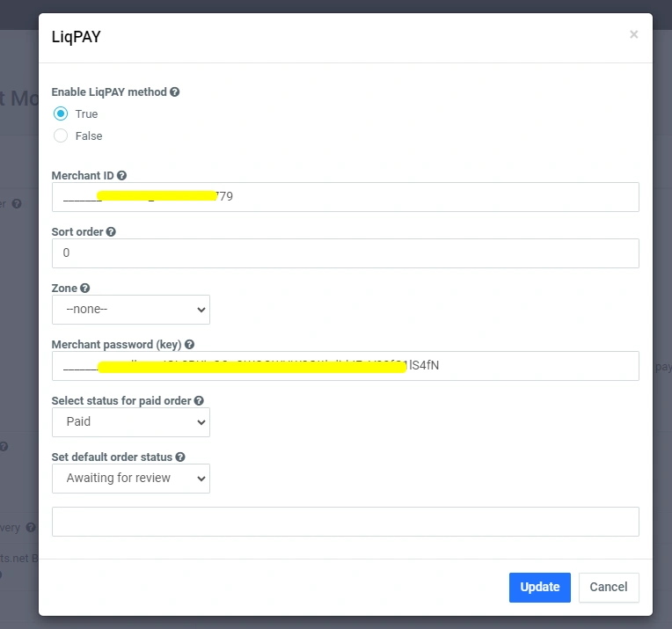Screen dimensions: 672x629
Task: Close the LiqPAY dialog with the X
Action: click(633, 35)
